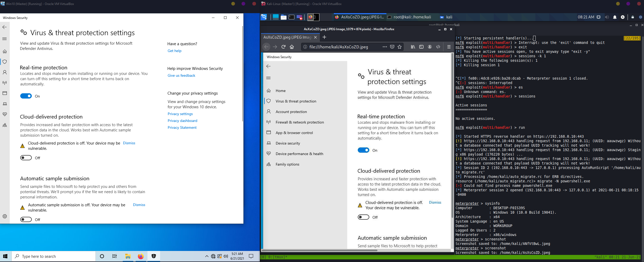Open Firefox page actions three-dot menu
644x262 pixels.
click(x=385, y=47)
